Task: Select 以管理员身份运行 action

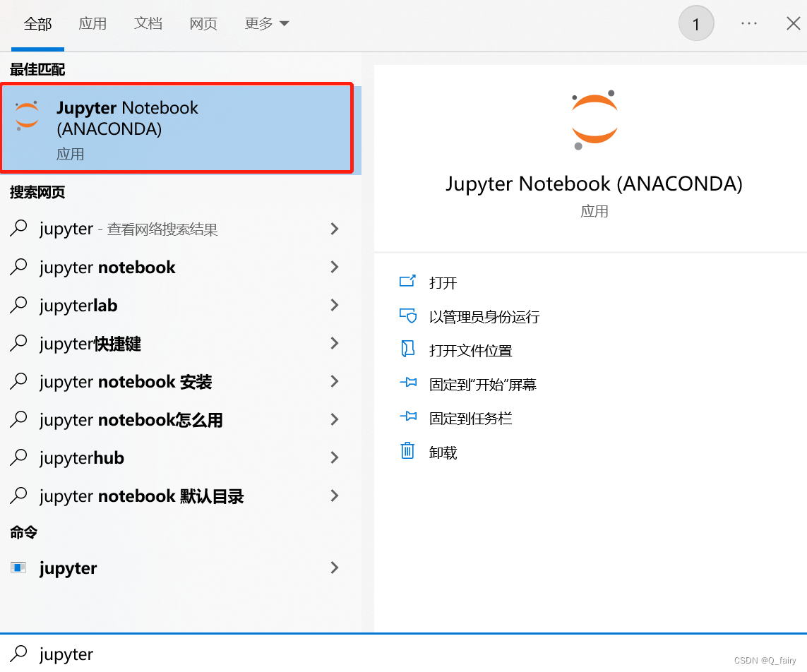Action: coord(484,316)
